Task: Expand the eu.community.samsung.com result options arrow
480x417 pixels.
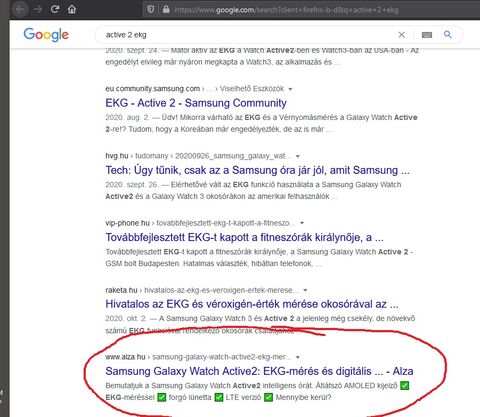Action: 290,89
